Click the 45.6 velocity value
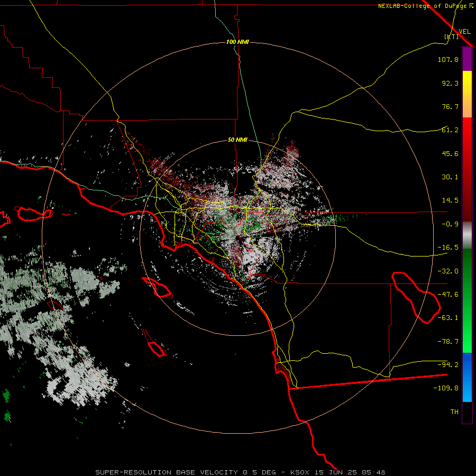This screenshot has width=476, height=476. 450,153
